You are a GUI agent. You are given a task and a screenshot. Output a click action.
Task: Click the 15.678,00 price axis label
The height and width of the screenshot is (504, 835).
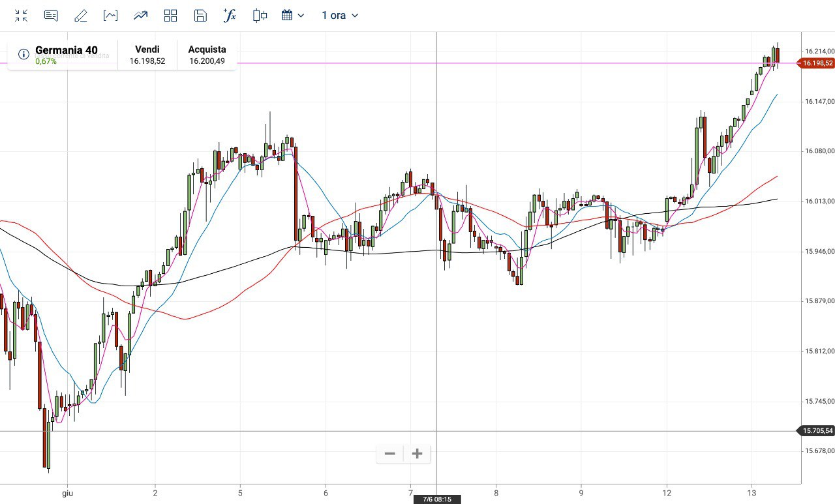click(819, 451)
